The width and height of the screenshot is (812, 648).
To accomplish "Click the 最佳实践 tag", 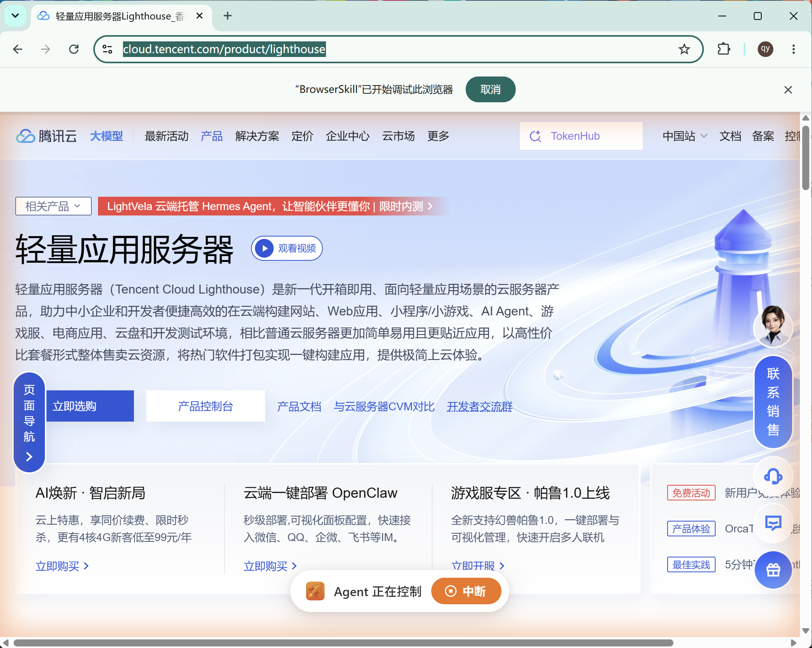I will [691, 564].
